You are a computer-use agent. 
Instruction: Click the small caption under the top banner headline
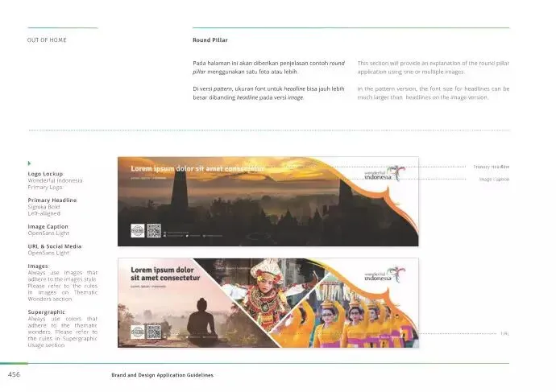(x=148, y=178)
